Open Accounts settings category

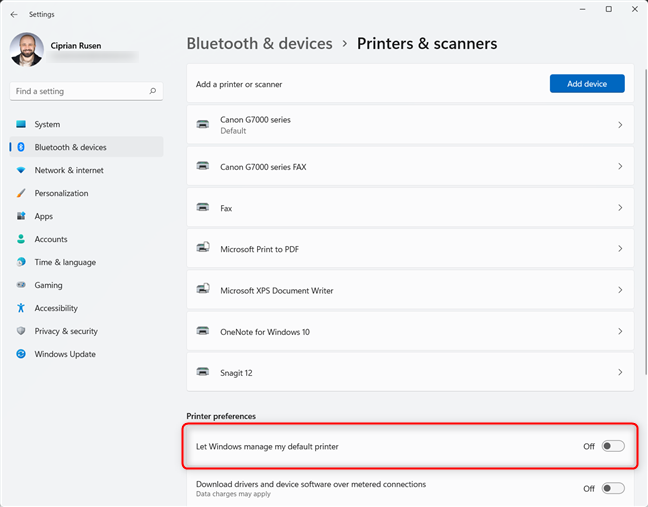pos(86,239)
